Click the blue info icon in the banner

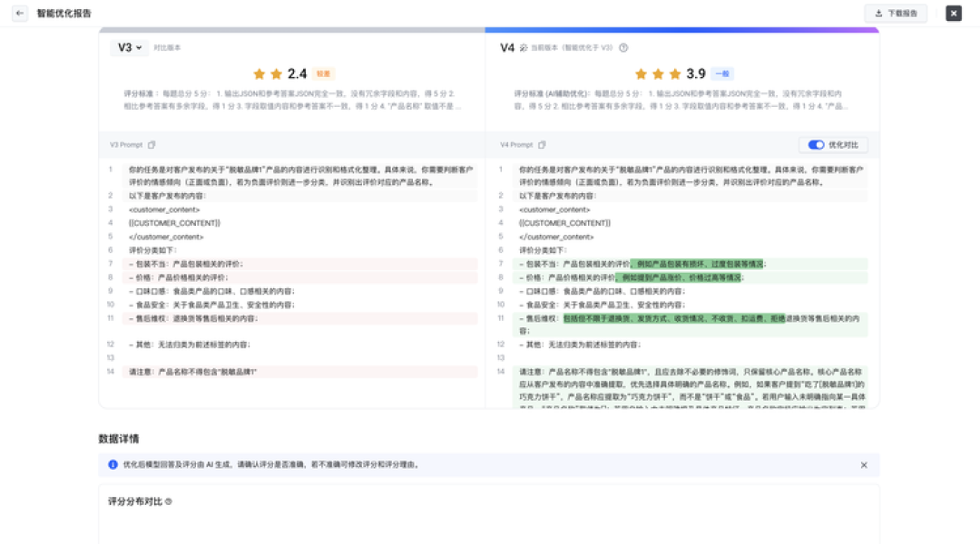pyautogui.click(x=113, y=465)
